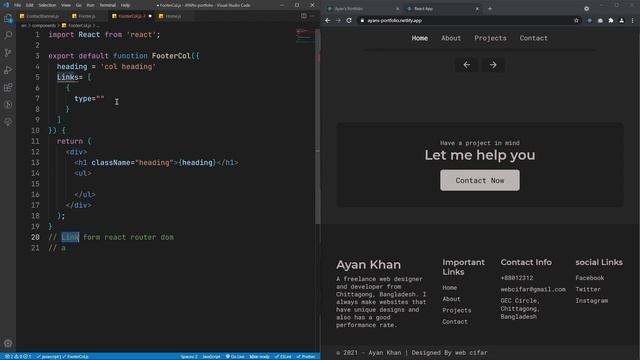Click the next slide arrow button

(x=493, y=64)
